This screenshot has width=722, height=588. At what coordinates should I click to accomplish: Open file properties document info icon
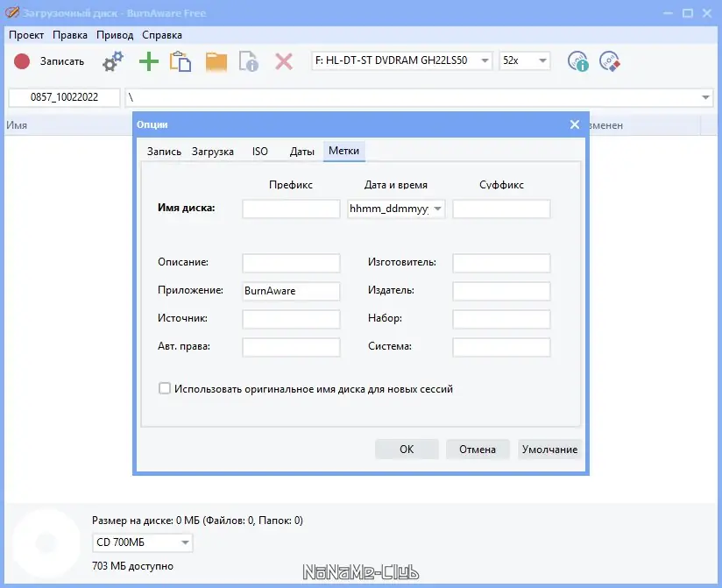(249, 61)
